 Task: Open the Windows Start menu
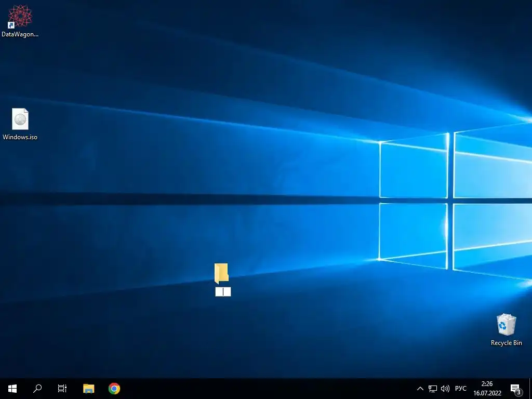12,389
